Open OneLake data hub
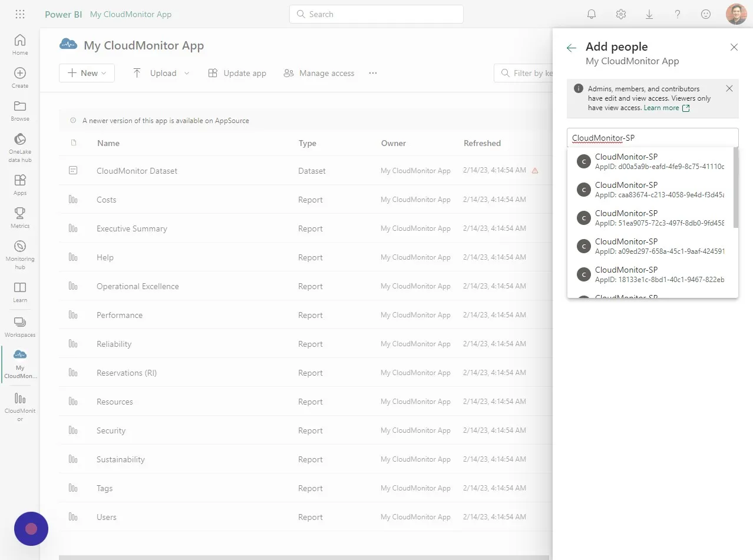 click(x=20, y=147)
